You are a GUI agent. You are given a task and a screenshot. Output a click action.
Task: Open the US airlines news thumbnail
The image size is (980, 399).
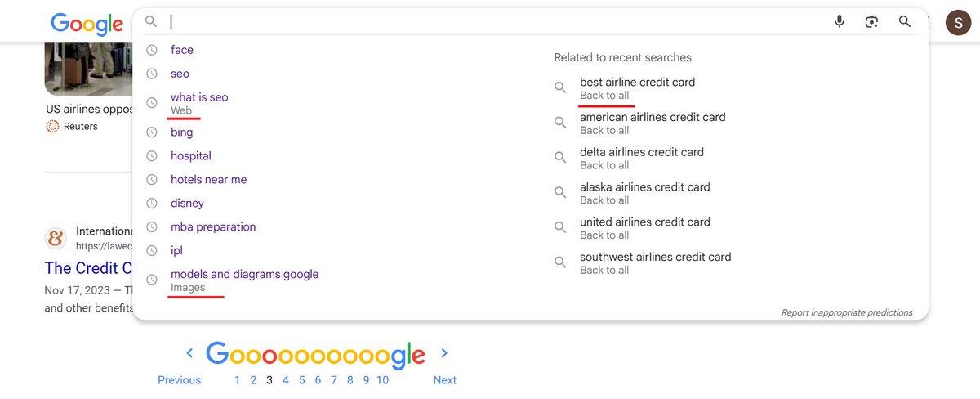click(89, 69)
